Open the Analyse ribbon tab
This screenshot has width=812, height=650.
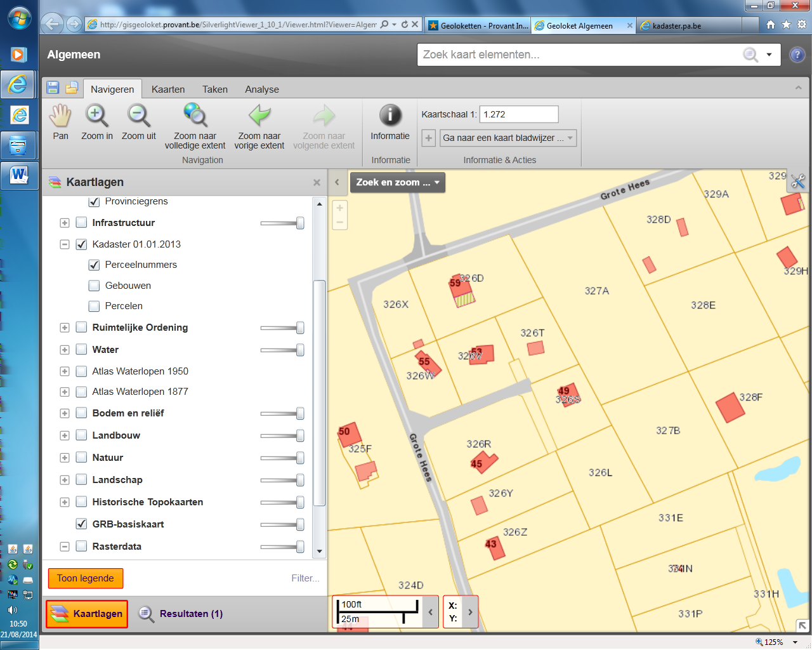tap(262, 90)
